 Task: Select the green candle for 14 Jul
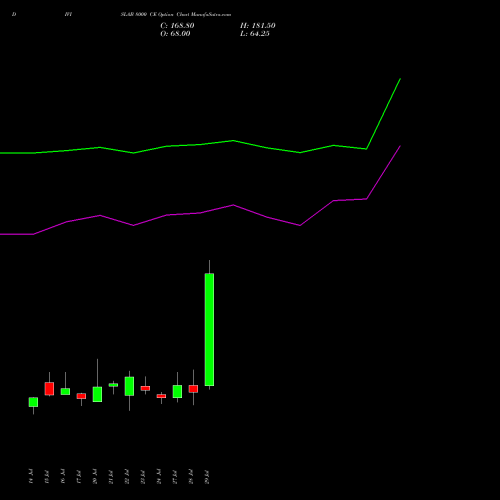pos(33,402)
